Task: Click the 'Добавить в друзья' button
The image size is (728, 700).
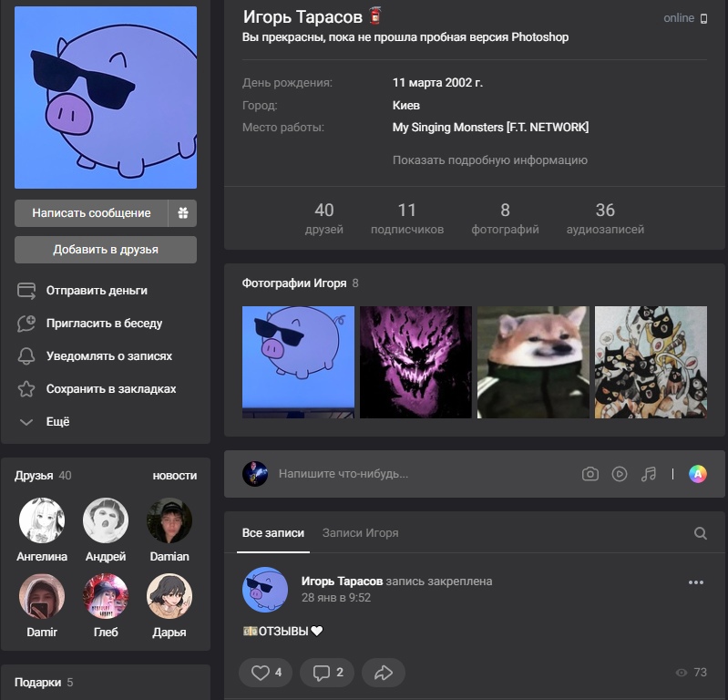Action: coord(106,250)
